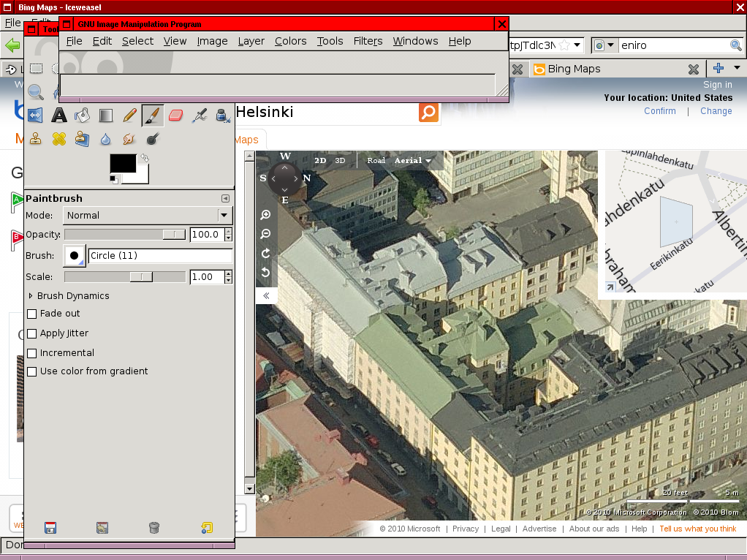Enable the Apply Jitter checkbox
This screenshot has width=747, height=560.
tap(32, 333)
